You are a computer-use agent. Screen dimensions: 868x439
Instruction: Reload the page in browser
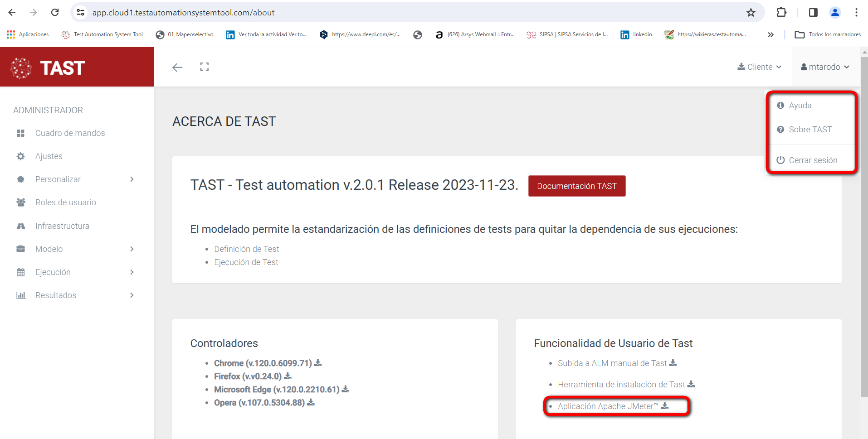click(x=55, y=13)
